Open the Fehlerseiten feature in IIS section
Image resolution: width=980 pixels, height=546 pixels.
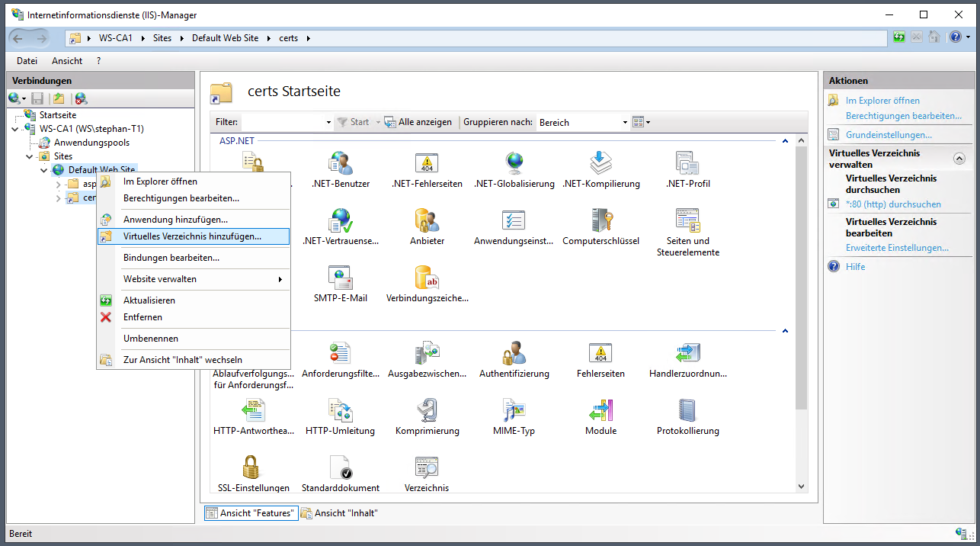click(600, 359)
